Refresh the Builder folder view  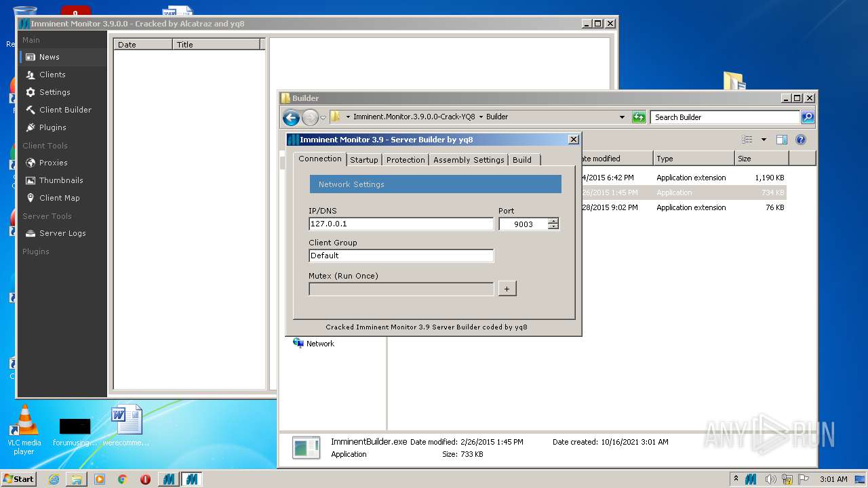click(x=639, y=117)
